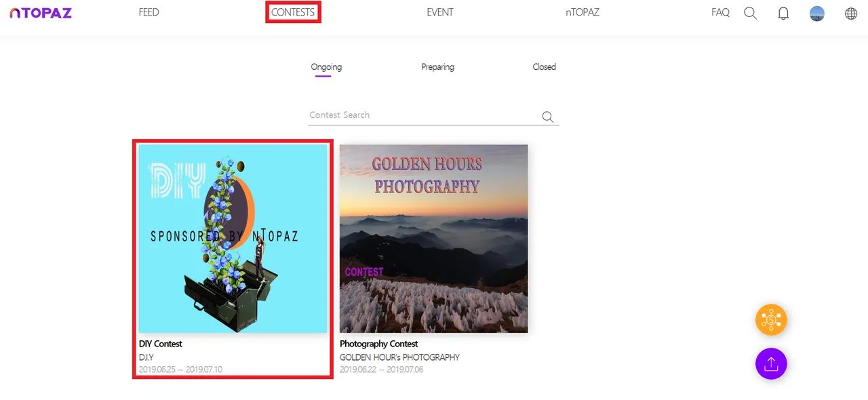This screenshot has height=400, width=868.
Task: Click GOLDEN HOUR's PHOTOGRAPHY subtitle
Action: [399, 357]
